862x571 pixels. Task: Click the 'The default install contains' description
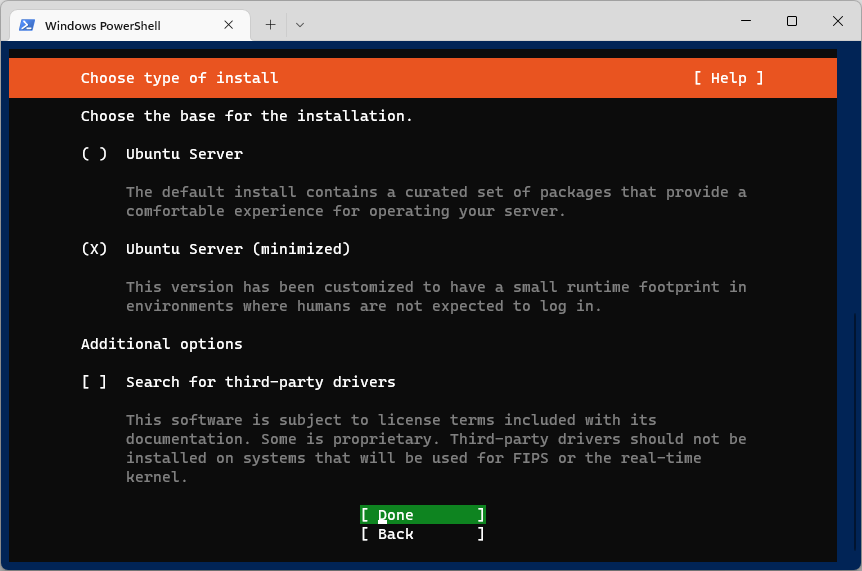(x=436, y=202)
